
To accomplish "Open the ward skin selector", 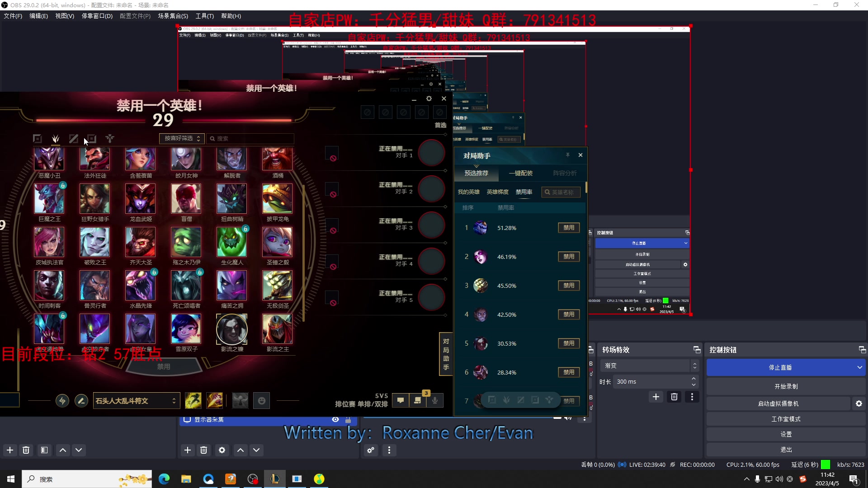I will [x=240, y=400].
